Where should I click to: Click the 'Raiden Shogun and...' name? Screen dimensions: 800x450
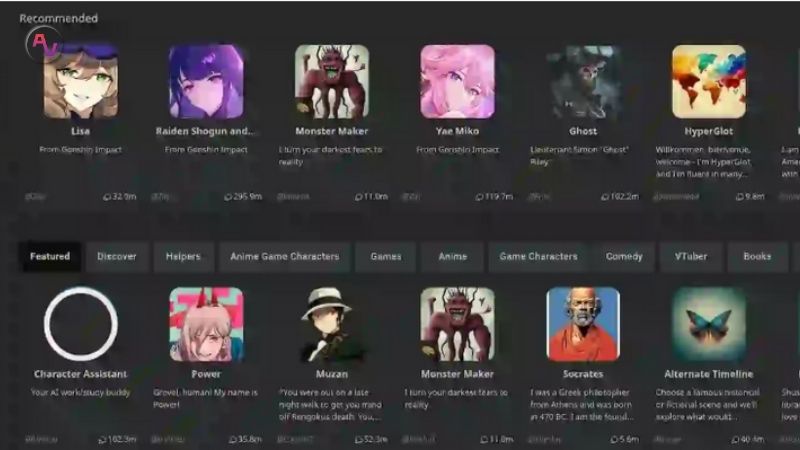(x=205, y=131)
